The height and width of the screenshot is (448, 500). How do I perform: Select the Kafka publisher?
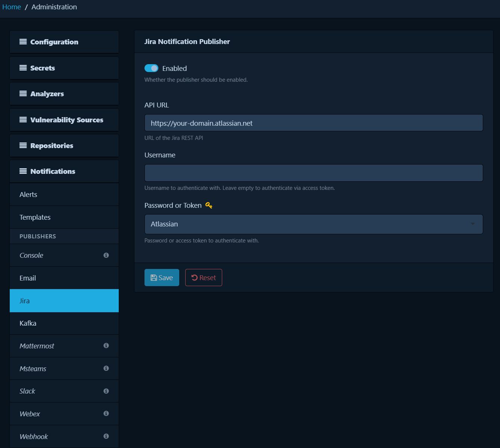click(64, 323)
